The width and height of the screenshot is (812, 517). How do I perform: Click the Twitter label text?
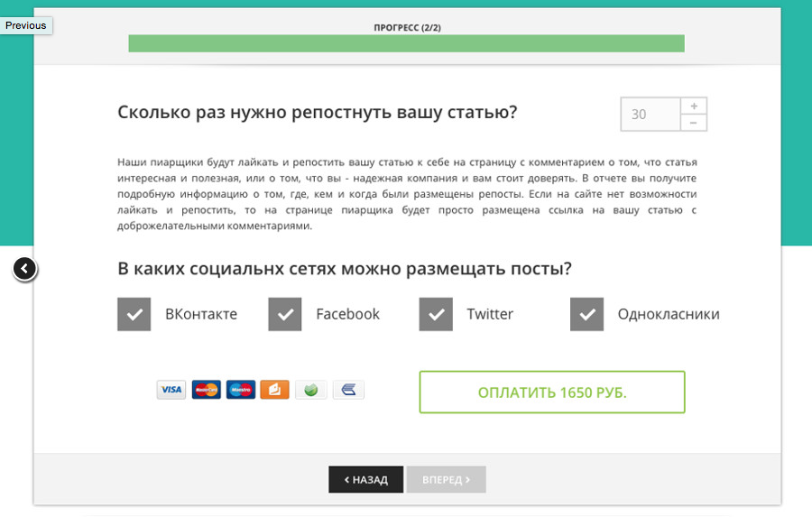(490, 314)
